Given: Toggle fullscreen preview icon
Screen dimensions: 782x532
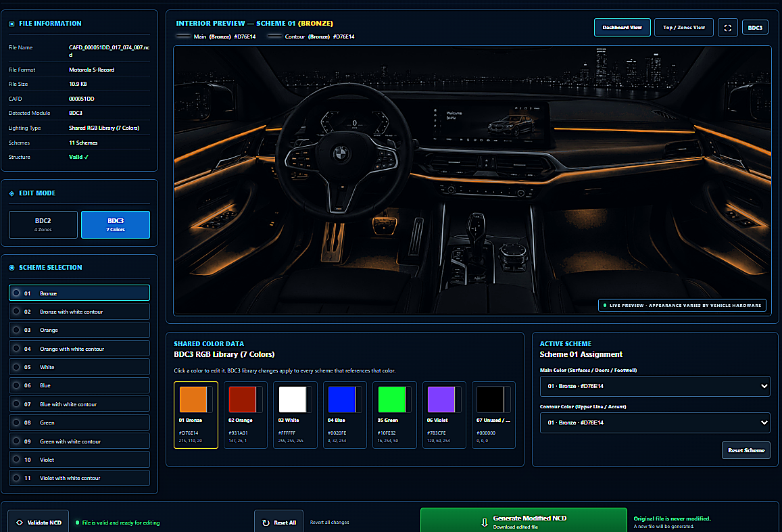Looking at the screenshot, I should (x=728, y=28).
